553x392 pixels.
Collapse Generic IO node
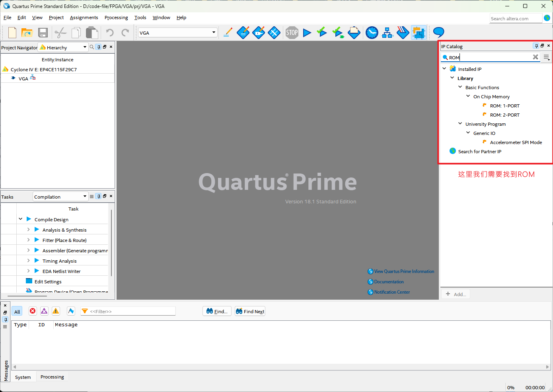(468, 133)
